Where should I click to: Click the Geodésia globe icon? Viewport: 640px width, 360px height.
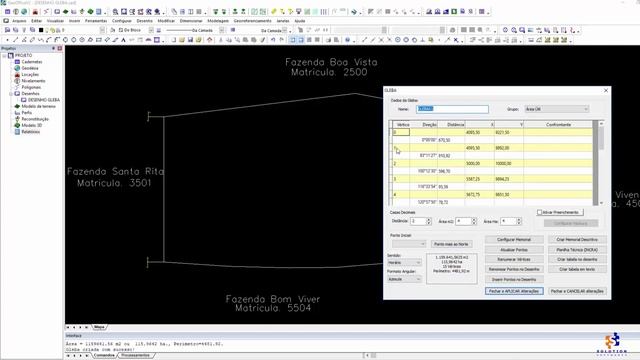click(x=17, y=68)
